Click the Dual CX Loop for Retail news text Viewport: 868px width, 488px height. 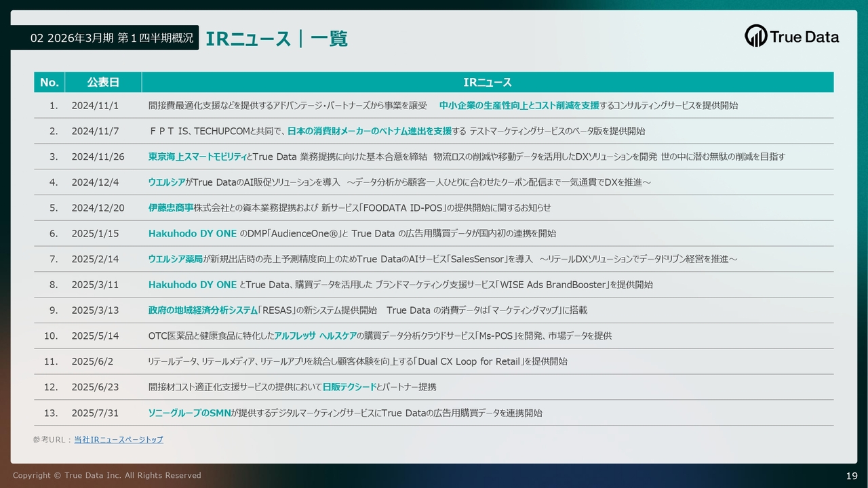pos(358,361)
